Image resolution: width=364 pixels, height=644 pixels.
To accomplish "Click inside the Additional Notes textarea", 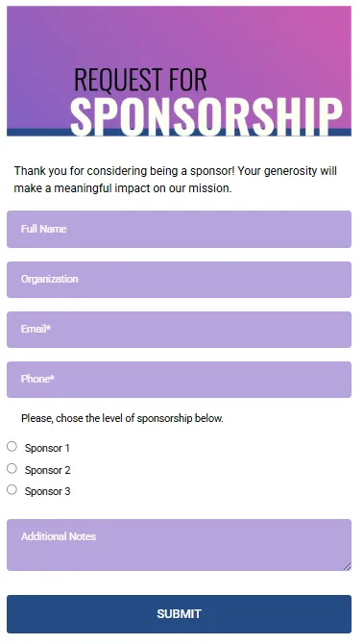I will [x=179, y=545].
